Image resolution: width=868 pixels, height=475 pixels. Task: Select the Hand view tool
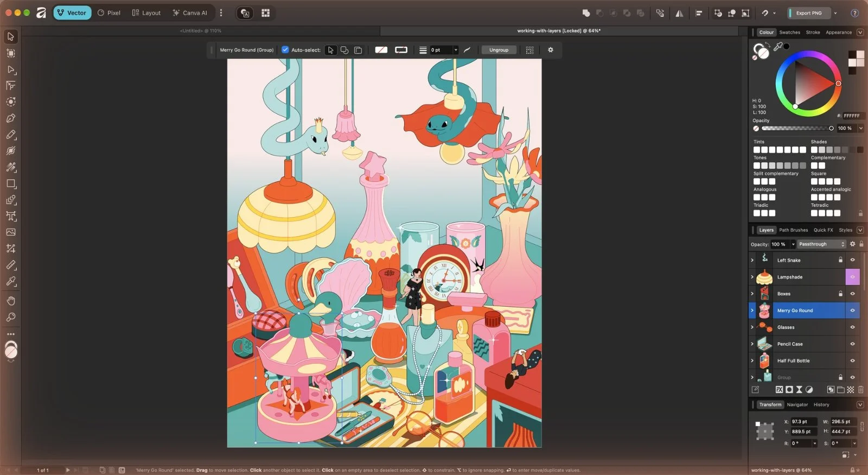[11, 301]
